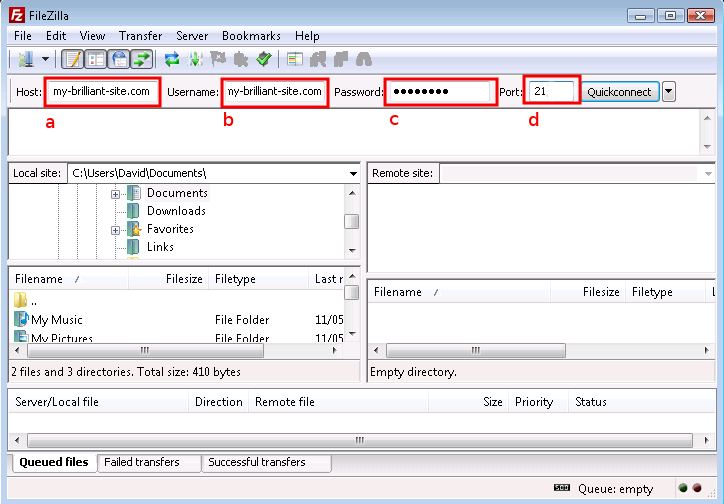Open the File menu
This screenshot has height=504, width=724.
23,36
